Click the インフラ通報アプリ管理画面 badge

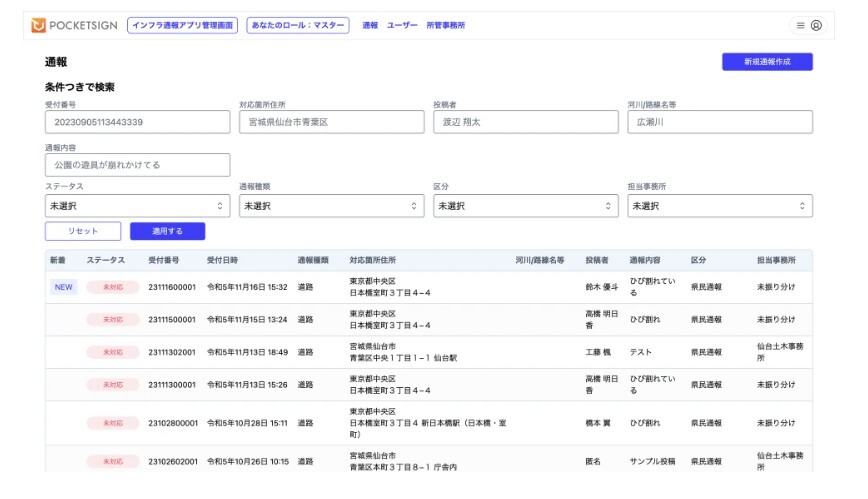coord(182,25)
